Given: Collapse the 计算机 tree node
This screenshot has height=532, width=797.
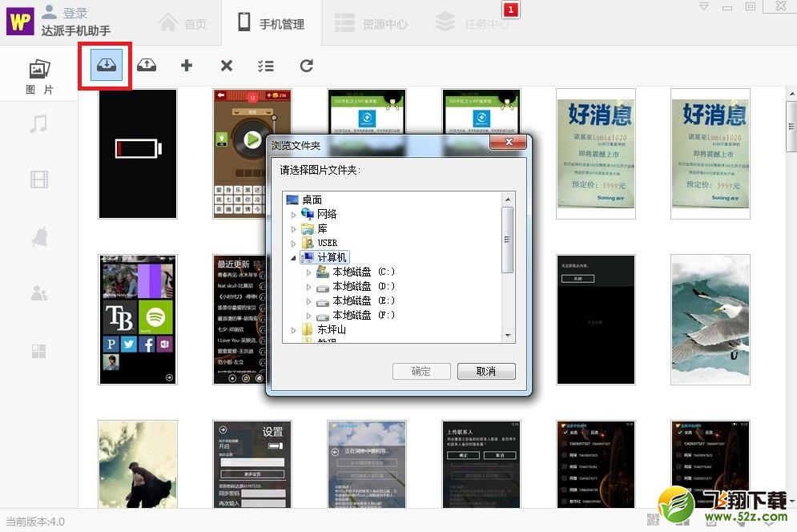Looking at the screenshot, I should (x=293, y=258).
